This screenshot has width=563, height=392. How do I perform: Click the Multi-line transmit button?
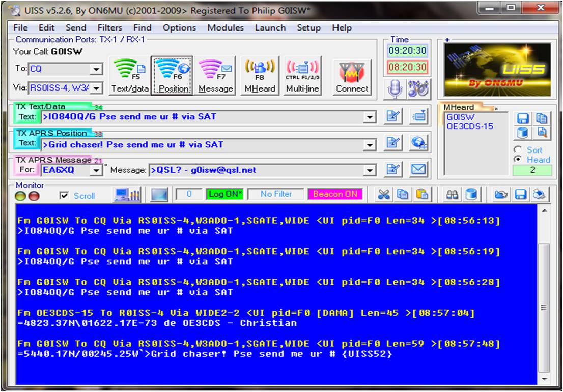pyautogui.click(x=302, y=76)
